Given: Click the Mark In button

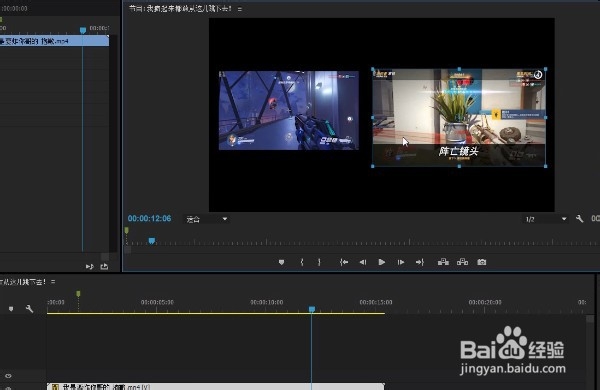Looking at the screenshot, I should [302, 262].
